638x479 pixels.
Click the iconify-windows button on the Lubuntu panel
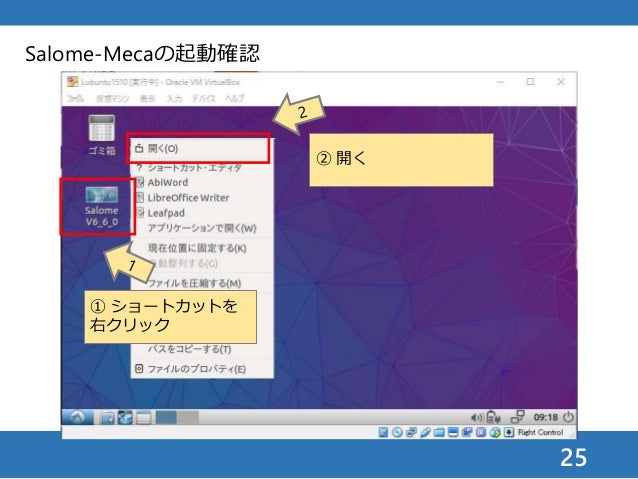(143, 418)
